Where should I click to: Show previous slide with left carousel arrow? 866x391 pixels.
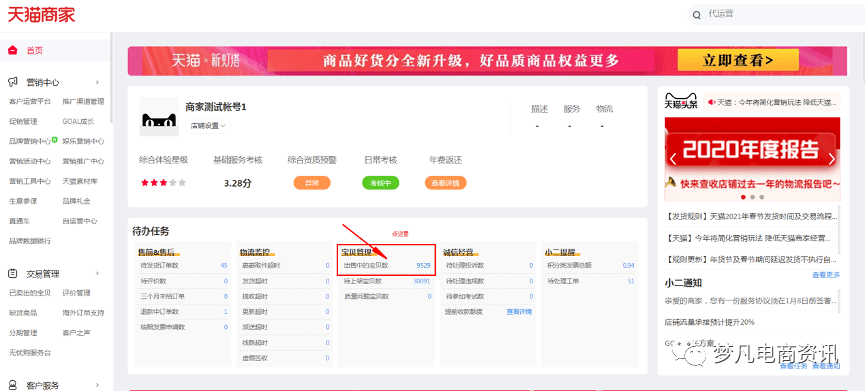pos(673,160)
